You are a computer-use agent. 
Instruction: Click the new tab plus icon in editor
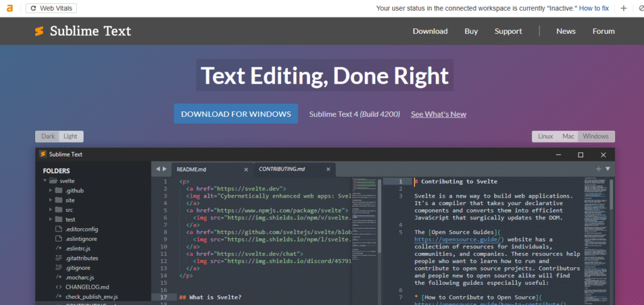point(599,169)
